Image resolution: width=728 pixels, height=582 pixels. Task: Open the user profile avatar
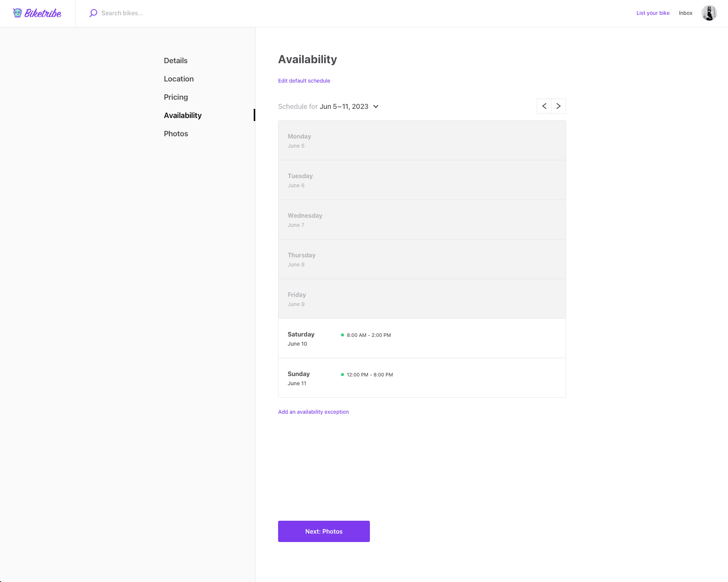coord(709,13)
